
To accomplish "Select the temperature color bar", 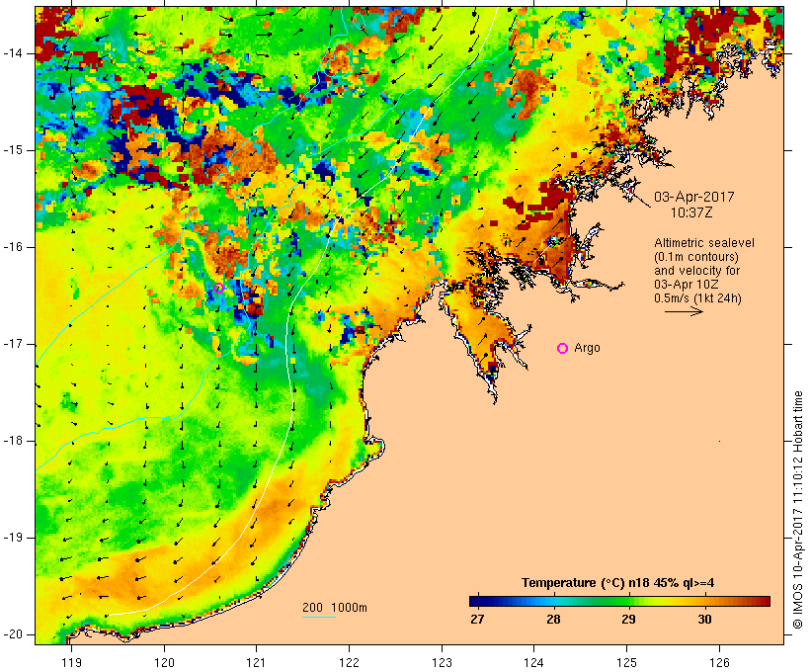I will (x=619, y=601).
